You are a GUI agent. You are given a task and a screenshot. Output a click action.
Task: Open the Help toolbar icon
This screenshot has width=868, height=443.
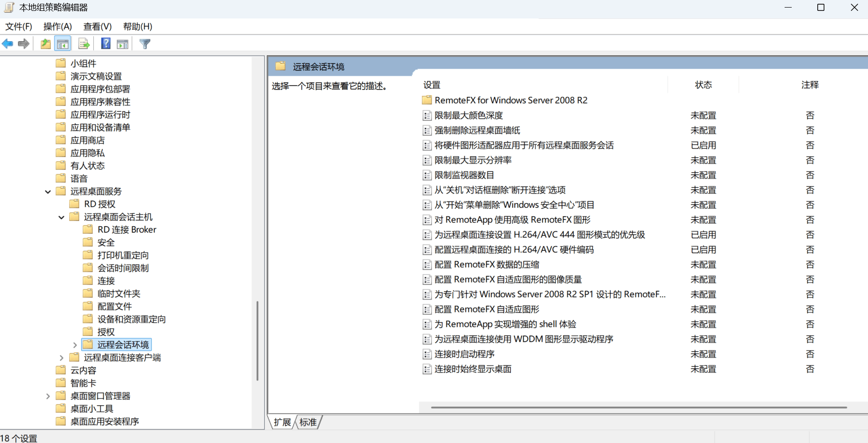click(106, 44)
